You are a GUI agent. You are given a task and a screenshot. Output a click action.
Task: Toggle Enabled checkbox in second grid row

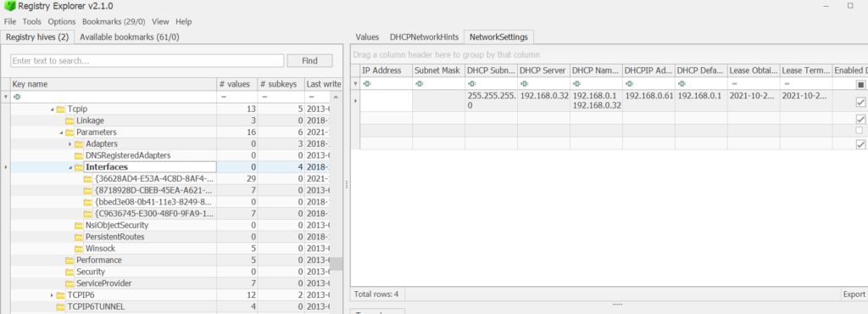pyautogui.click(x=860, y=119)
